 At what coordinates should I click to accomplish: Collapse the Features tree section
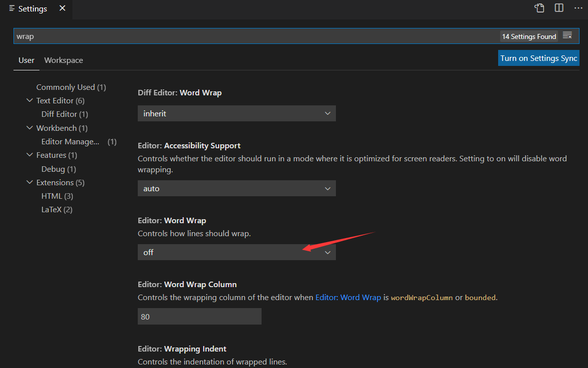29,155
